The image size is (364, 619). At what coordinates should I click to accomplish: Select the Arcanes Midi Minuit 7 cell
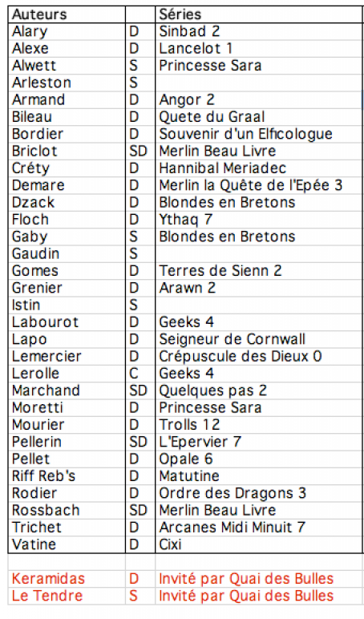pos(259,528)
